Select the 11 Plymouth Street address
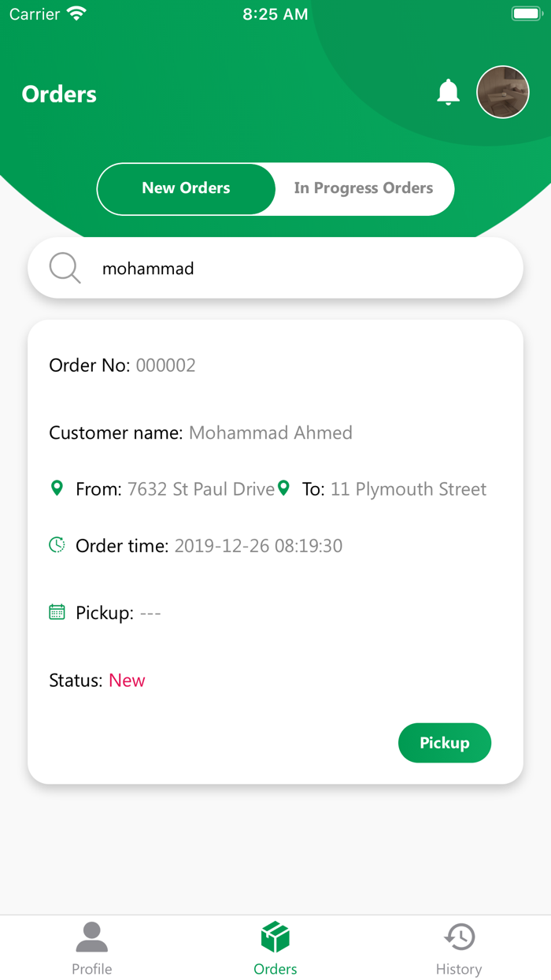 pos(408,489)
